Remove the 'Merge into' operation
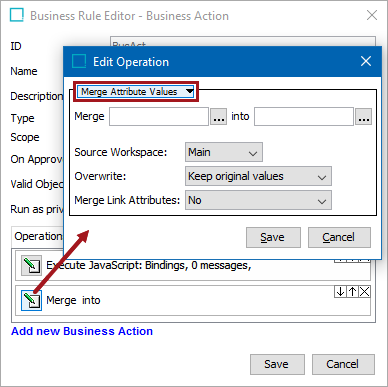 pyautogui.click(x=364, y=292)
